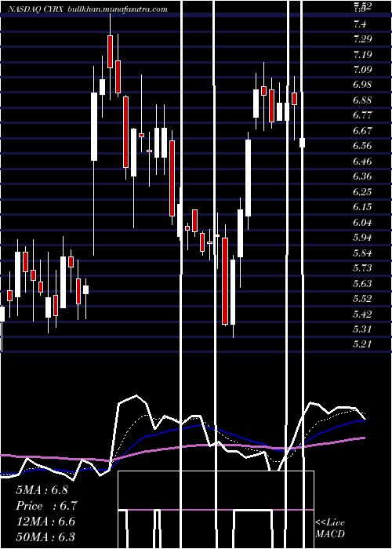
Task: Click the 5.42 price axis label
Action: pyautogui.click(x=362, y=314)
